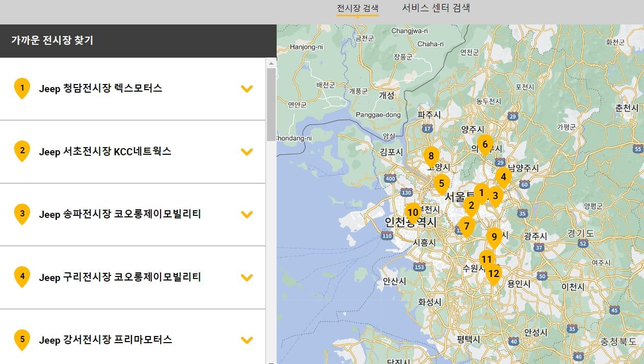Screen dimensions: 644x364
Task: Click the list scrollbar up arrow
Action: coord(271,63)
